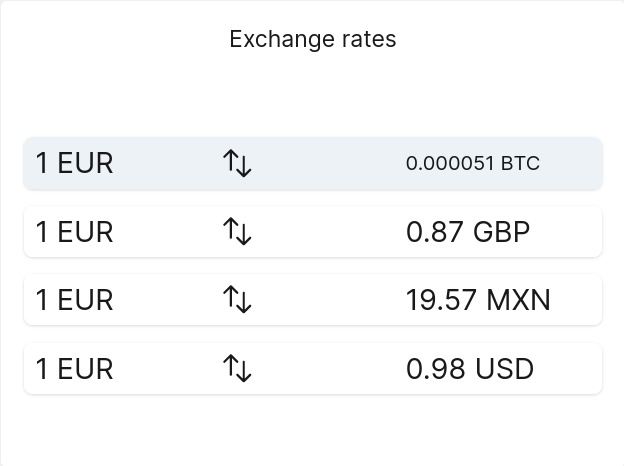Click the 1 EUR label in the BTC row

[74, 163]
